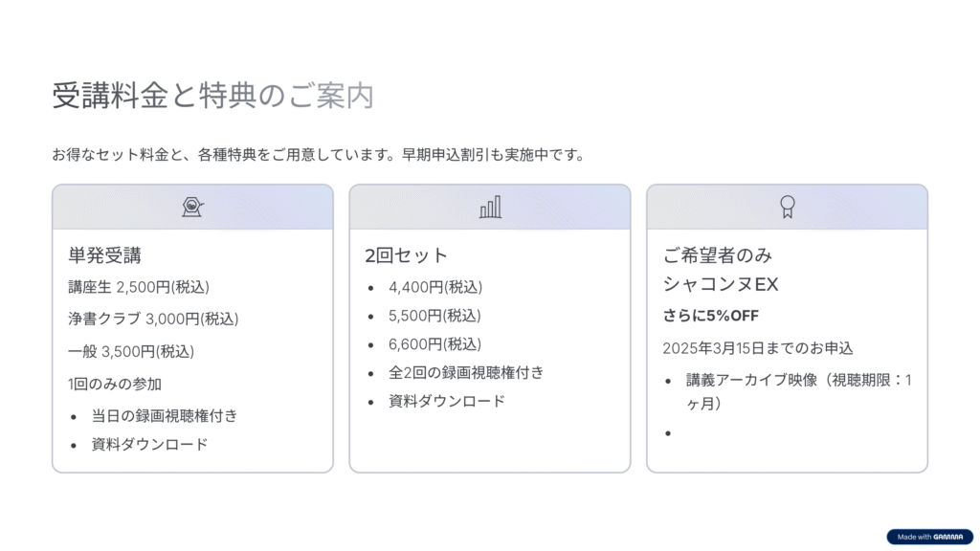Select the 一般 3,500円(税込) line
This screenshot has height=551, width=980.
click(131, 351)
